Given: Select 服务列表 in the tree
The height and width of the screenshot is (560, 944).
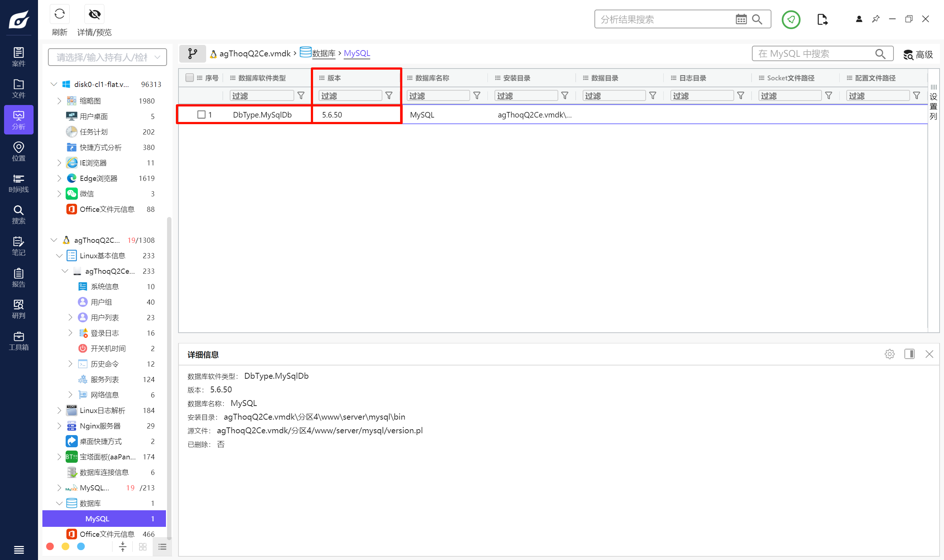Looking at the screenshot, I should pyautogui.click(x=104, y=379).
